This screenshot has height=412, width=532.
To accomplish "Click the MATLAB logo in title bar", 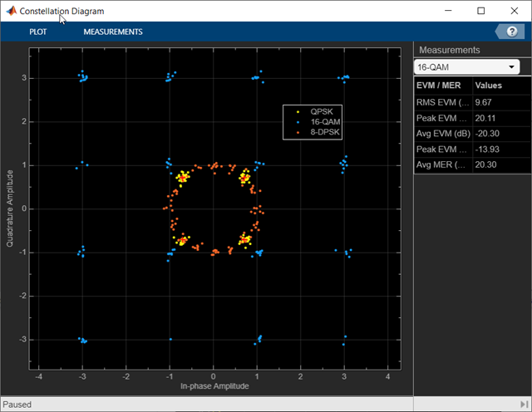I will pyautogui.click(x=10, y=11).
